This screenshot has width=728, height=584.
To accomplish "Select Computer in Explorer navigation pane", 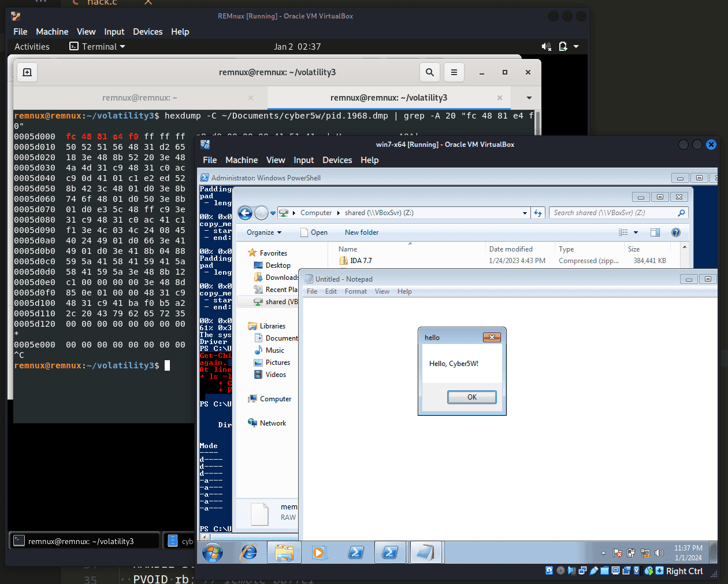I will tap(276, 399).
